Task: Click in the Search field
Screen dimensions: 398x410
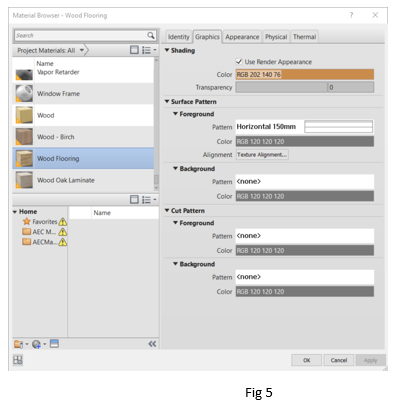Action: [80, 35]
